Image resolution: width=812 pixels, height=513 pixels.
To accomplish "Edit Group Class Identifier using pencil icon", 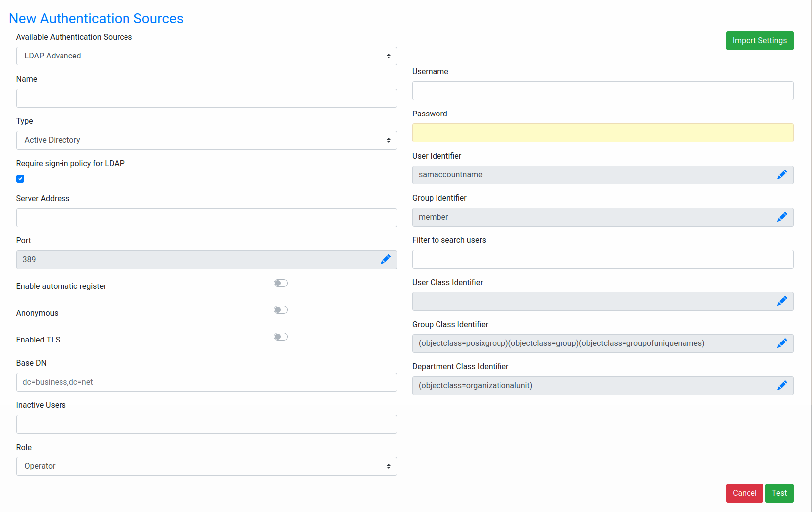I will [x=782, y=343].
